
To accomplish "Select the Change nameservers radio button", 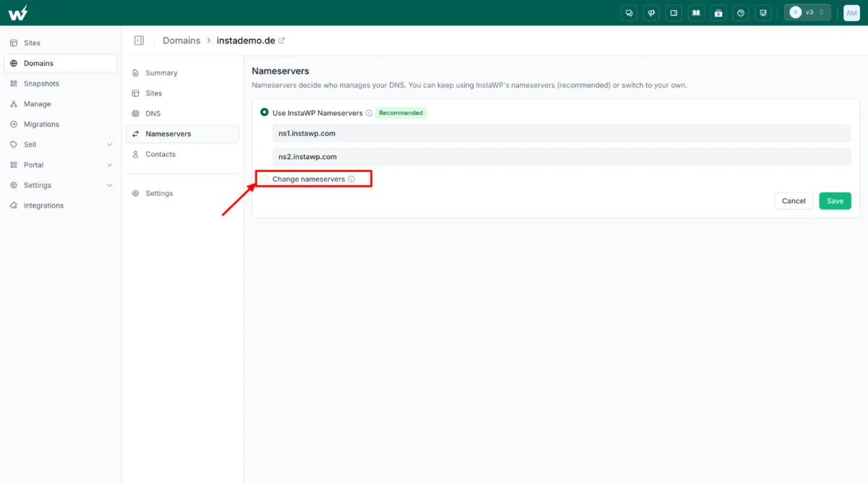I will 265,179.
